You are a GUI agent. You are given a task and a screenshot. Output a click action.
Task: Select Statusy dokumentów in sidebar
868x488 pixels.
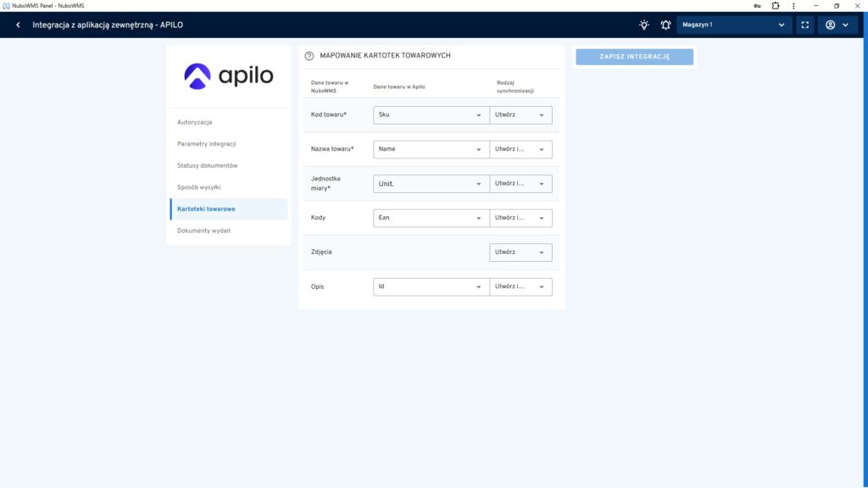[x=208, y=165]
